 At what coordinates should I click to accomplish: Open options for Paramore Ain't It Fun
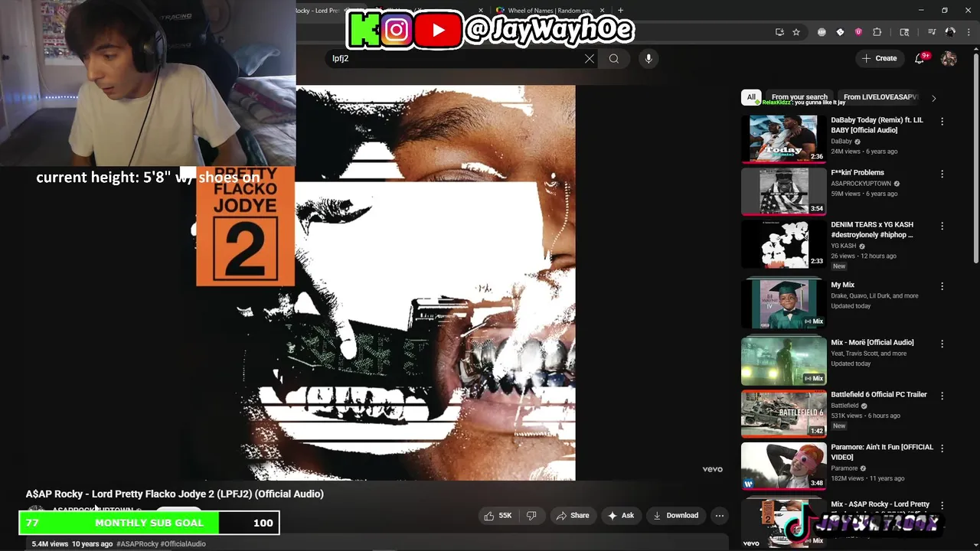tap(942, 448)
